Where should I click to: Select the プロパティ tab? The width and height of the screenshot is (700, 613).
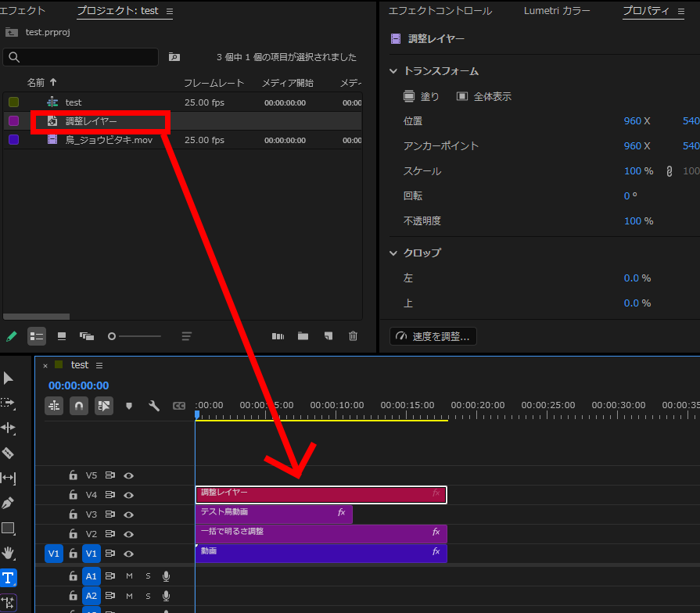[646, 11]
